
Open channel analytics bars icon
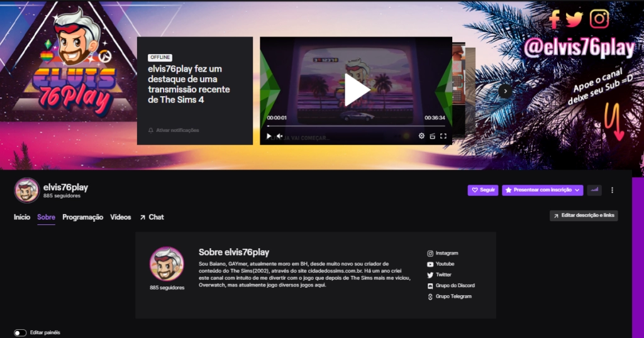click(x=594, y=190)
